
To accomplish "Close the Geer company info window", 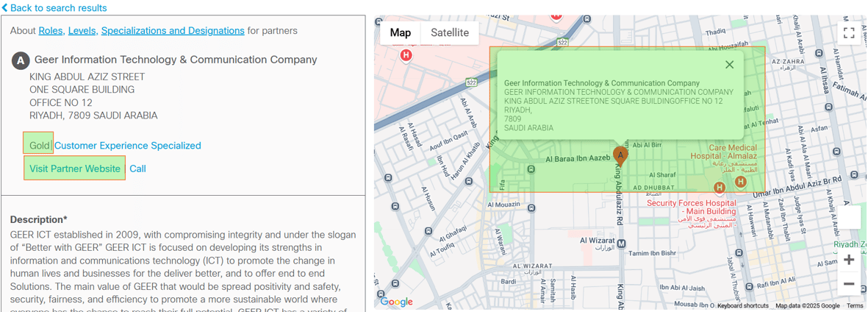I will (730, 64).
